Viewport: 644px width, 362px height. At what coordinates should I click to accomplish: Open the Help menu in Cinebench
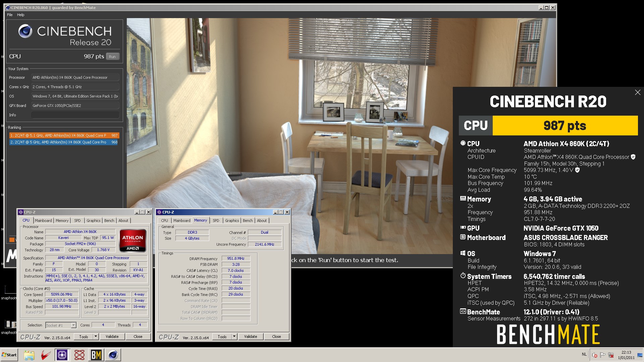click(21, 15)
